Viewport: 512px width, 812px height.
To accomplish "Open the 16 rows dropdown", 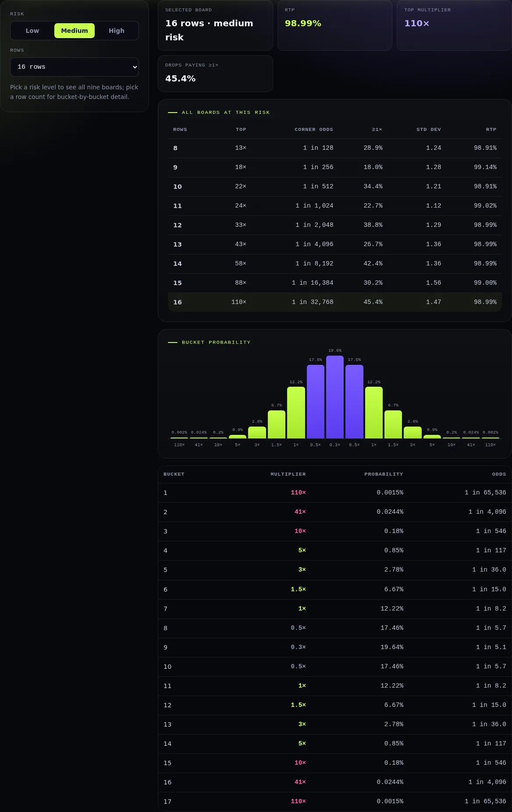I will coord(75,67).
